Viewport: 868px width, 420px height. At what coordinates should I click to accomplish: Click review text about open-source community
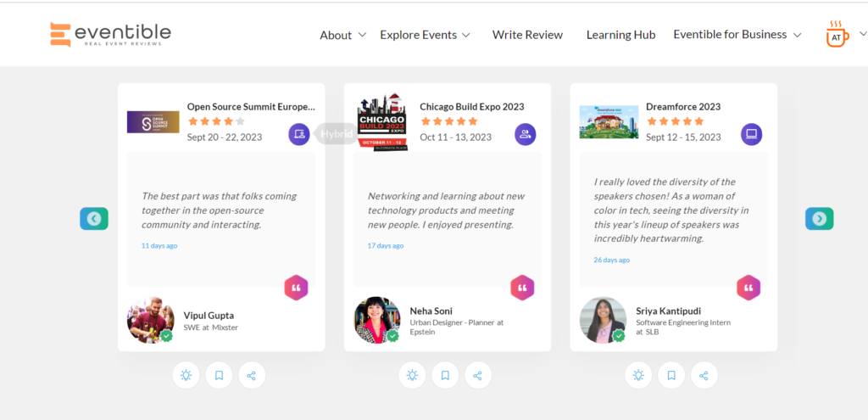pyautogui.click(x=220, y=210)
